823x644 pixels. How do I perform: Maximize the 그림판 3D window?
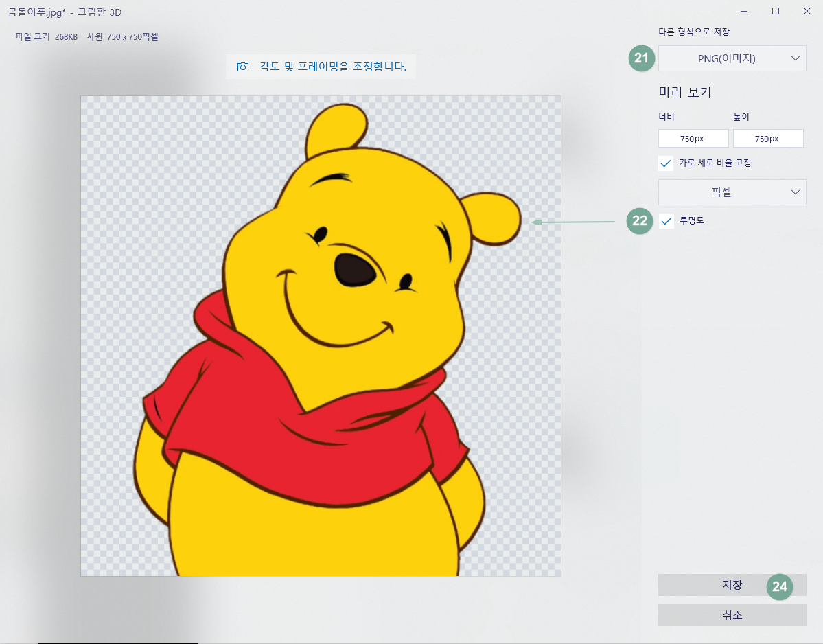[775, 11]
